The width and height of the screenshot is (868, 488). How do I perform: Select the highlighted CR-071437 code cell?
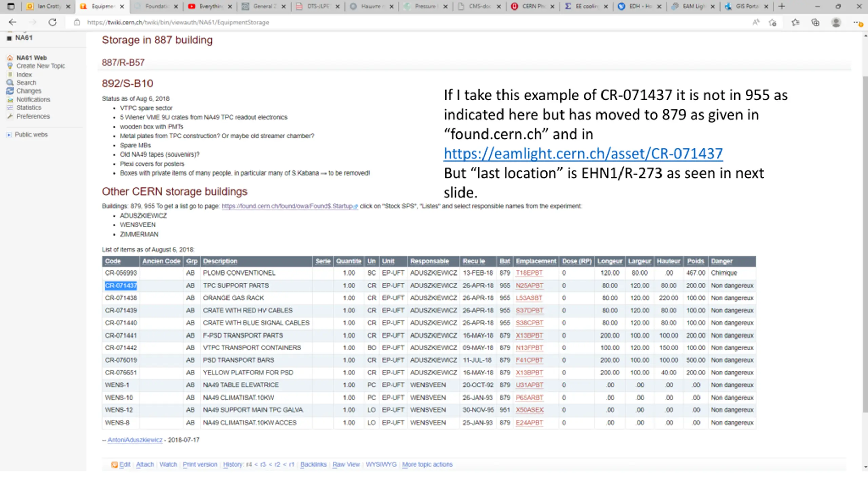click(121, 286)
